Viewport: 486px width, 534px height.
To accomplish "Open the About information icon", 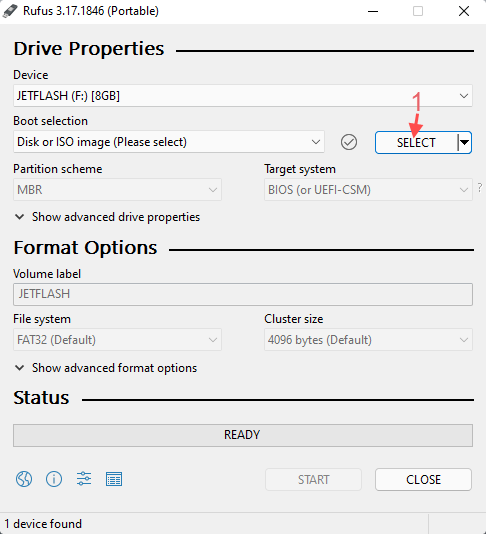I will click(x=54, y=479).
